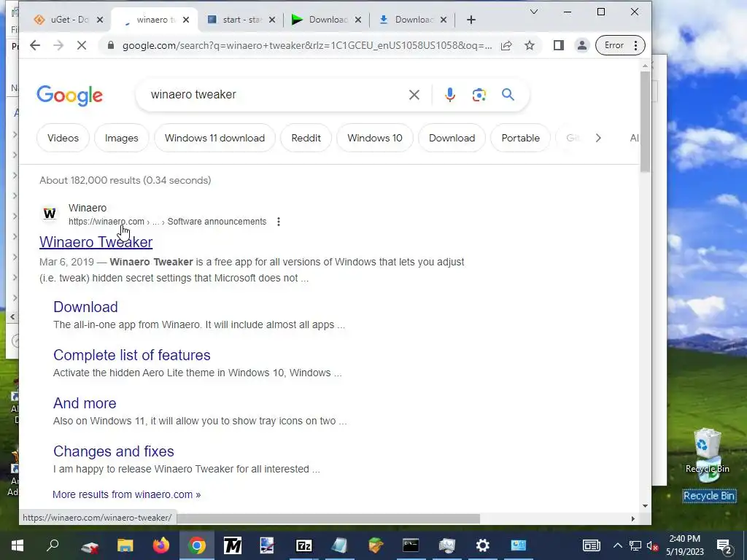The width and height of the screenshot is (747, 560).
Task: Open clock showing 2:40 PM
Action: click(684, 545)
